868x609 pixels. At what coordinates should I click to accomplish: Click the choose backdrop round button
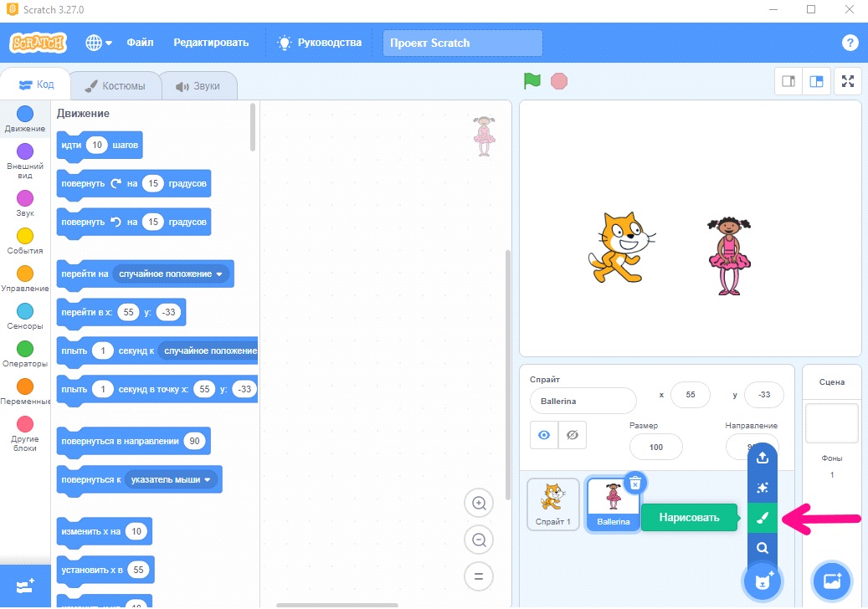(x=831, y=581)
